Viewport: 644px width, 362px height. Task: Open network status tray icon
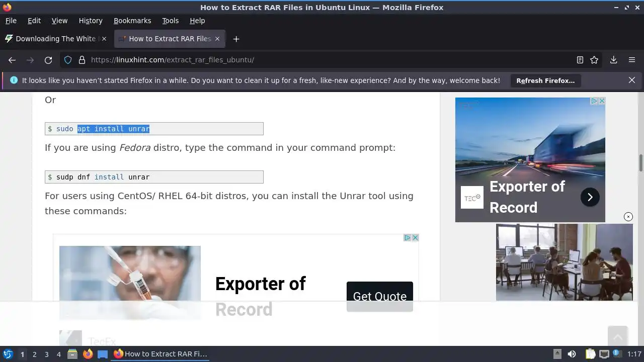tap(604, 354)
